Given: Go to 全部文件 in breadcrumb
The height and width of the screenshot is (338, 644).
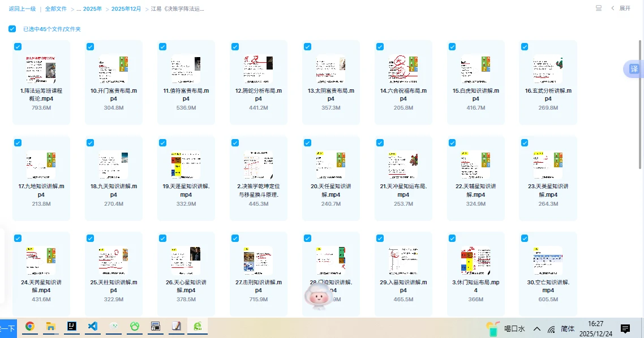Looking at the screenshot, I should 55,9.
